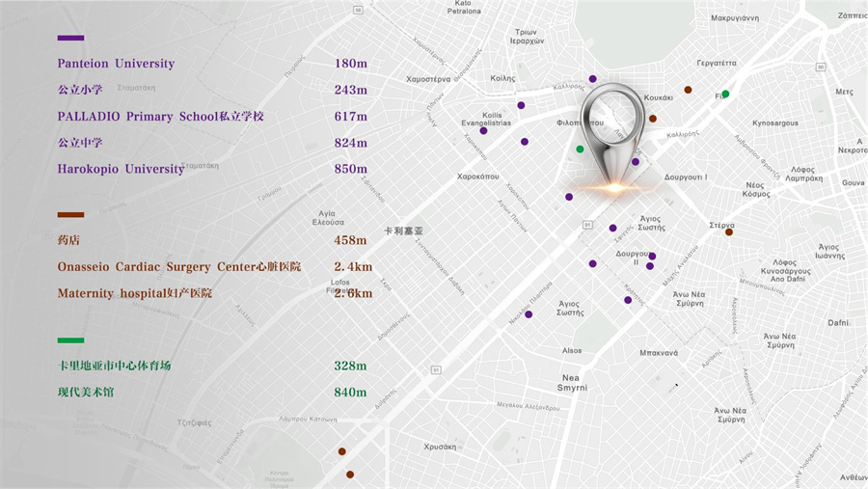Click the 180m distance value
Screen dimensions: 868x489
coord(351,63)
